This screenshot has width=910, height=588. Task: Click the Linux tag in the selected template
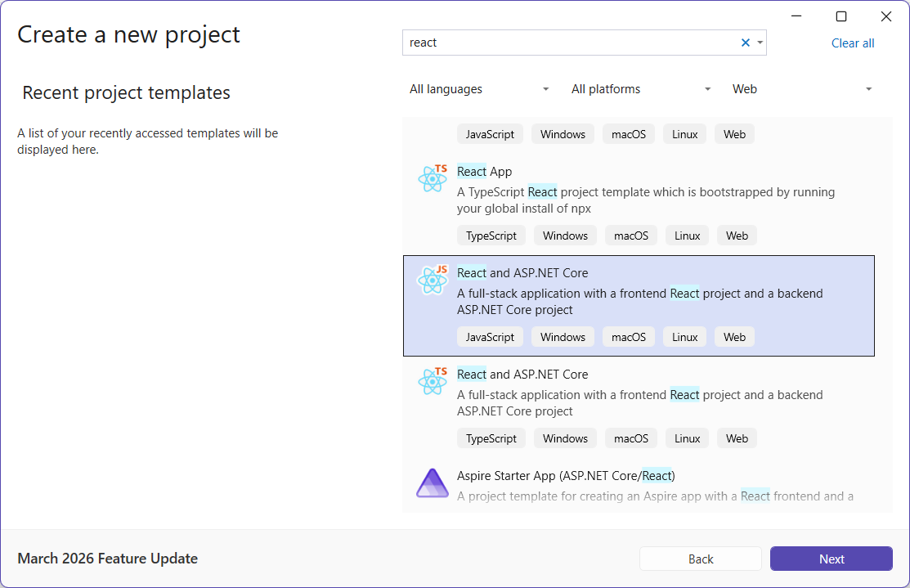point(685,337)
